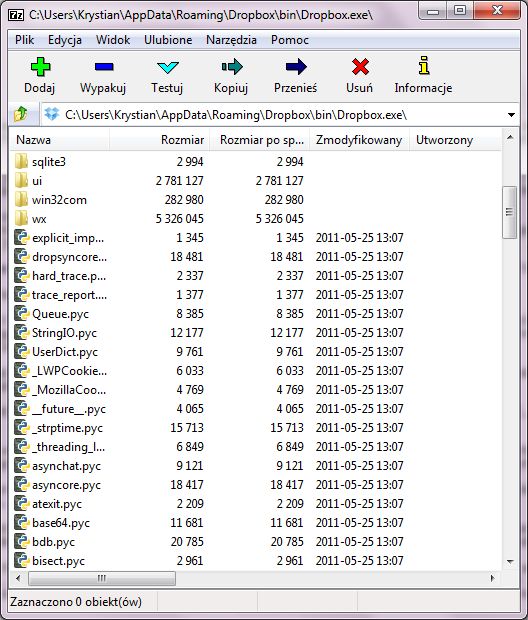The height and width of the screenshot is (620, 528).
Task: Click the green Dodaj plus icon
Action: [x=40, y=66]
